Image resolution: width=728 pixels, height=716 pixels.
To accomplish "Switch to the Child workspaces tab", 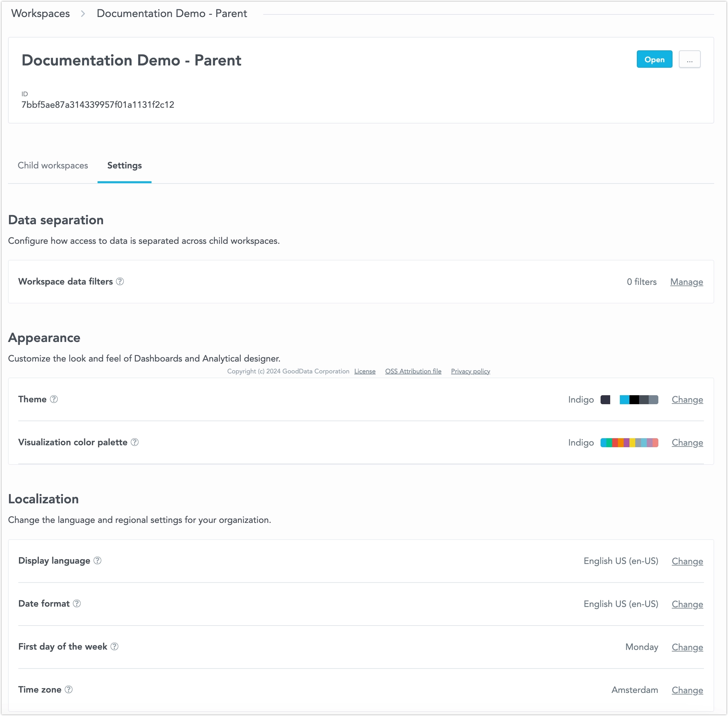I will 53,166.
